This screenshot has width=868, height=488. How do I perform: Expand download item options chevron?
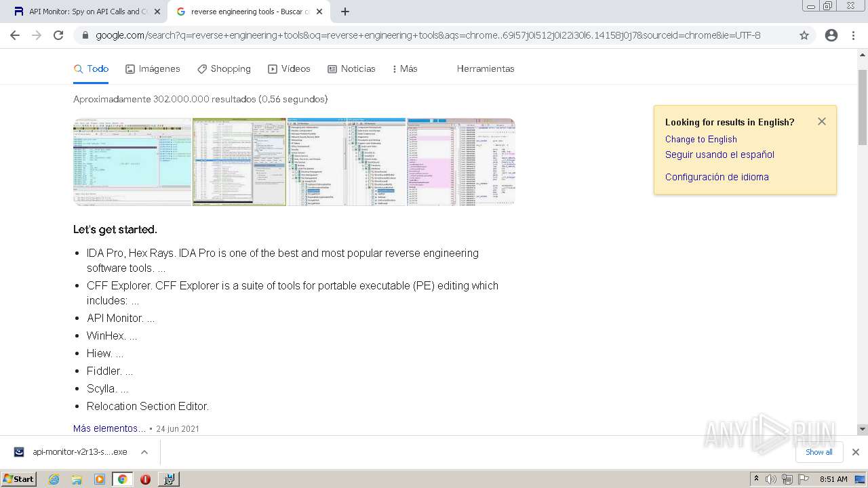(144, 452)
